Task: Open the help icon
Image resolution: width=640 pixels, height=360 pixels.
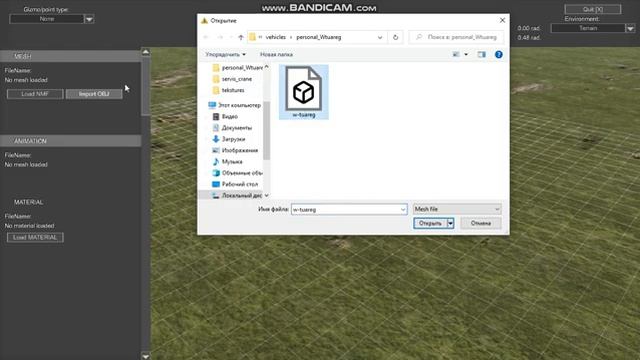Action: (499, 54)
